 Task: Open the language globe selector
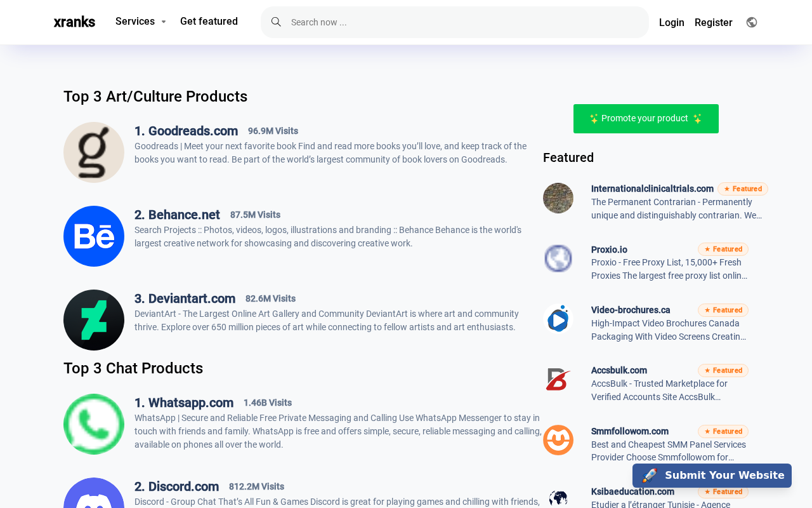(752, 22)
